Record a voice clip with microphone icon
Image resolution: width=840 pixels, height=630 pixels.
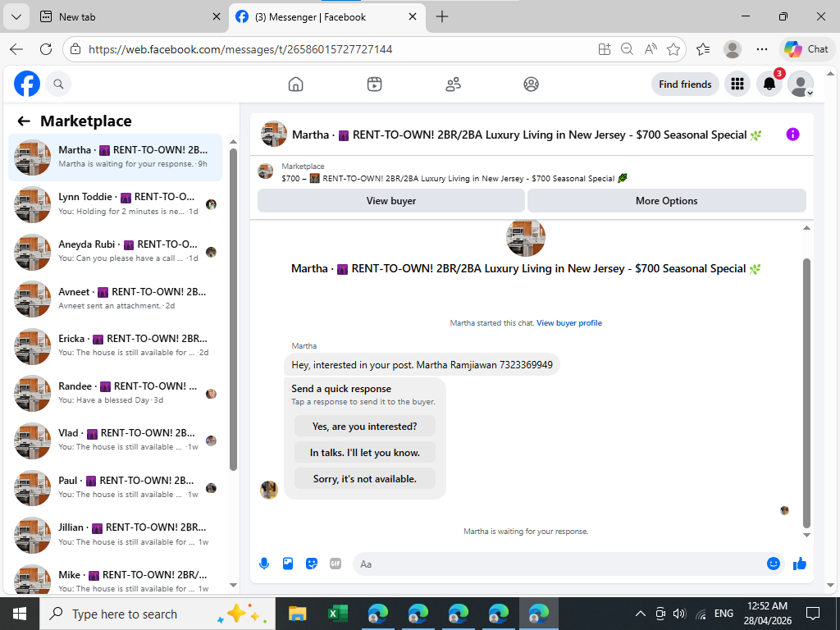pyautogui.click(x=264, y=564)
